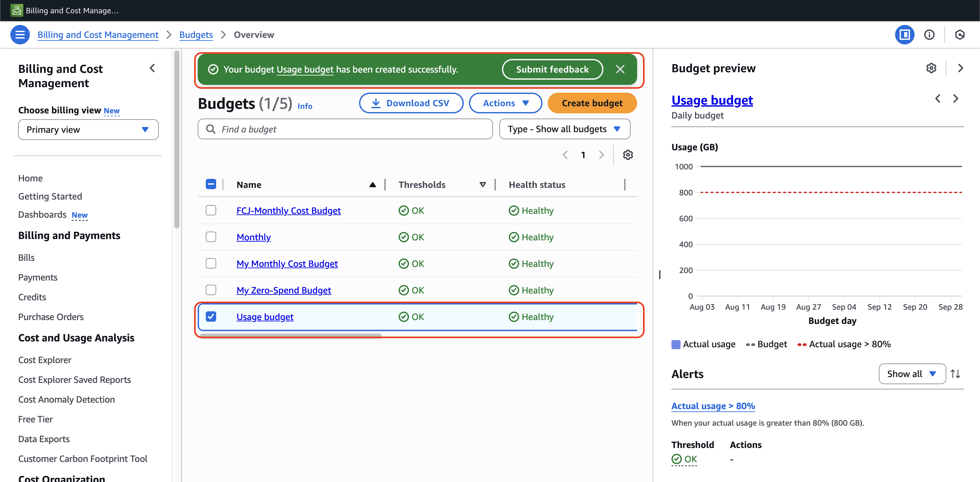This screenshot has width=980, height=482.
Task: Select Bills in the sidebar menu
Action: click(26, 257)
